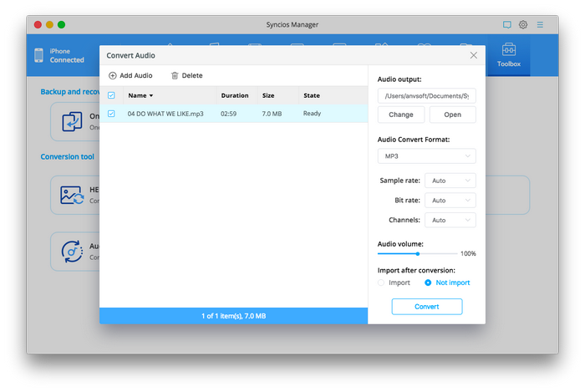Click the iPhone Connected label
The image size is (585, 392).
click(67, 55)
